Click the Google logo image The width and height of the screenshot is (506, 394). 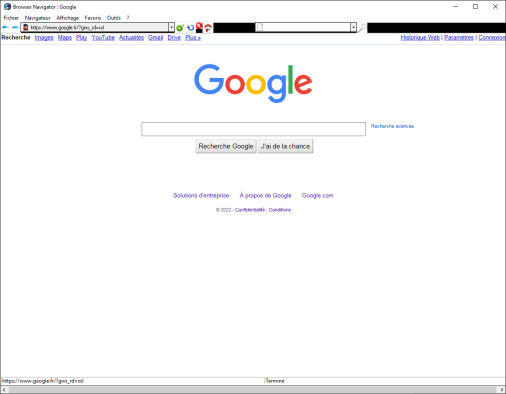coord(253,83)
